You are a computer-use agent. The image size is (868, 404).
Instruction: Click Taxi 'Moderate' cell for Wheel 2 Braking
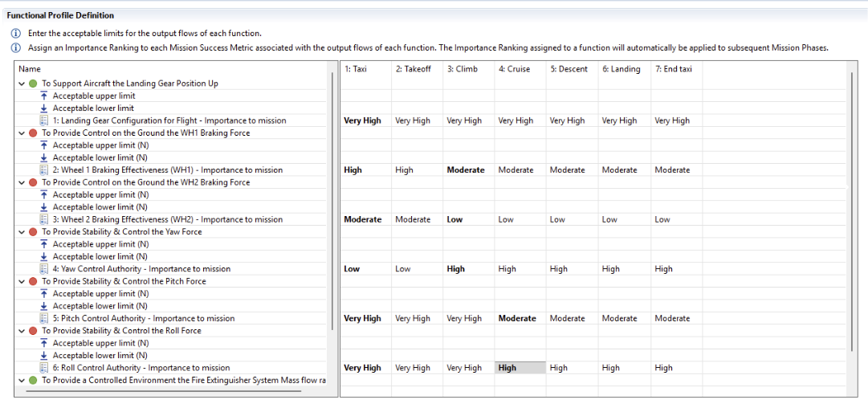pyautogui.click(x=365, y=219)
